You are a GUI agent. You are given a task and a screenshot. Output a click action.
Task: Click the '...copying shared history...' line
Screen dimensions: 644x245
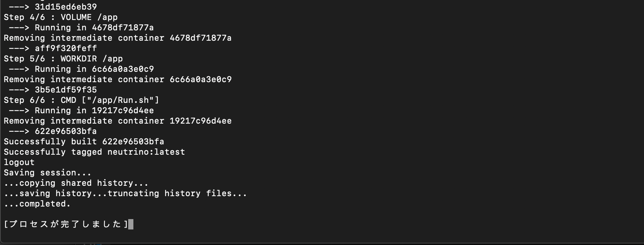[76, 183]
